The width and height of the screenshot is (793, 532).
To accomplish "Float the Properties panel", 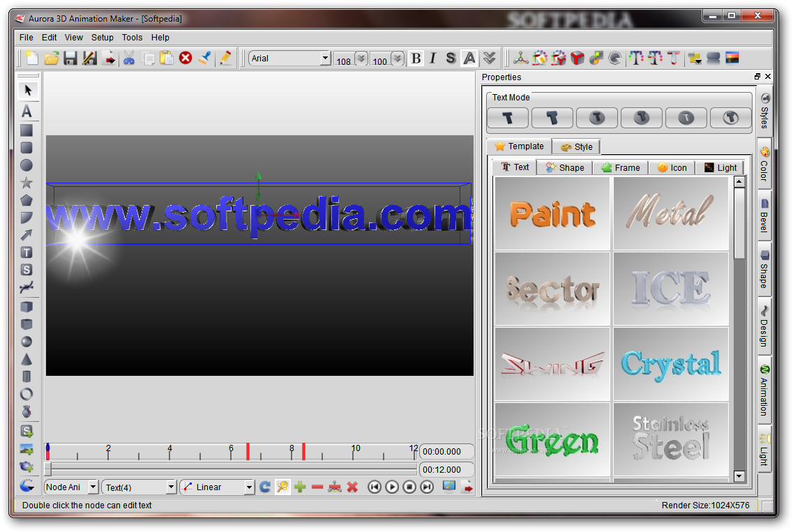I will pos(757,77).
